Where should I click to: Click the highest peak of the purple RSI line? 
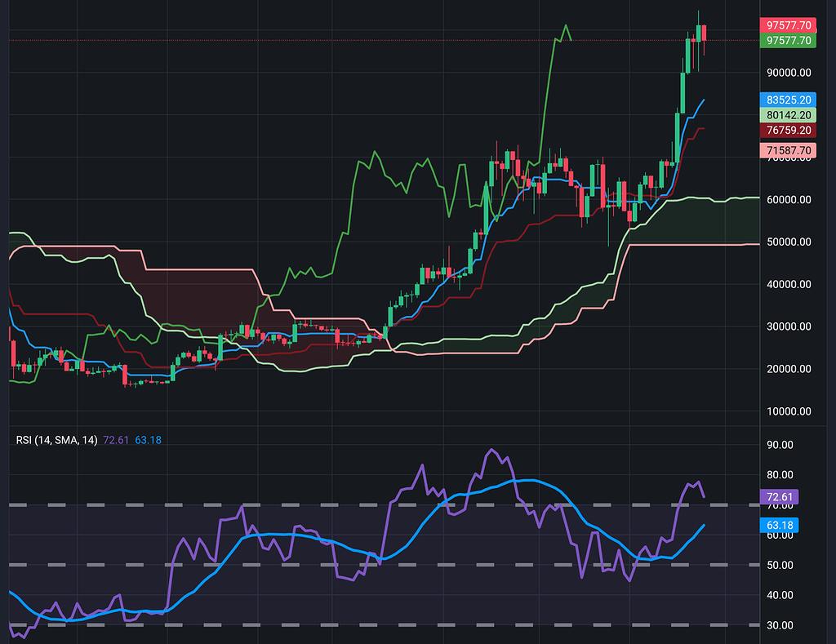491,449
